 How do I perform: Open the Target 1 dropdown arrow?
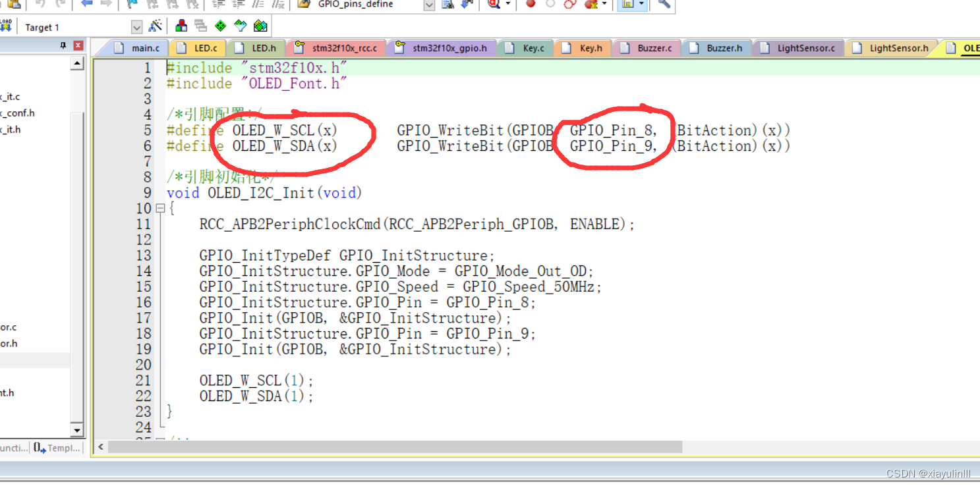pyautogui.click(x=136, y=27)
